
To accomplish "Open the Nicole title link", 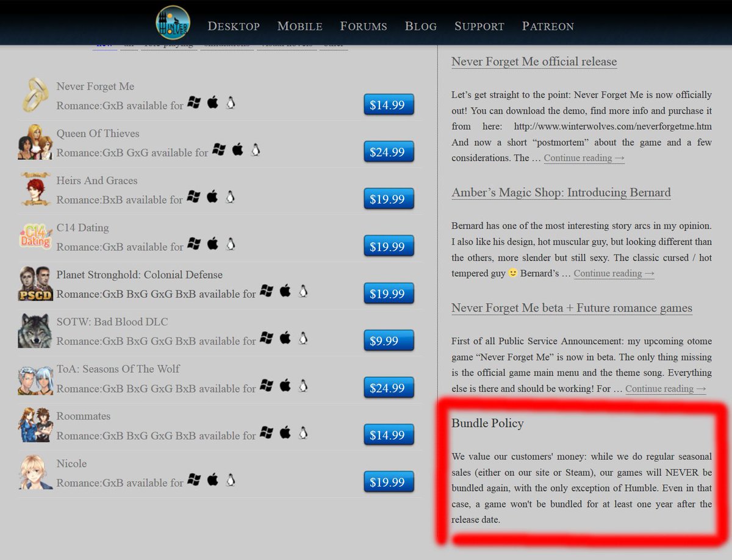I will (x=71, y=464).
